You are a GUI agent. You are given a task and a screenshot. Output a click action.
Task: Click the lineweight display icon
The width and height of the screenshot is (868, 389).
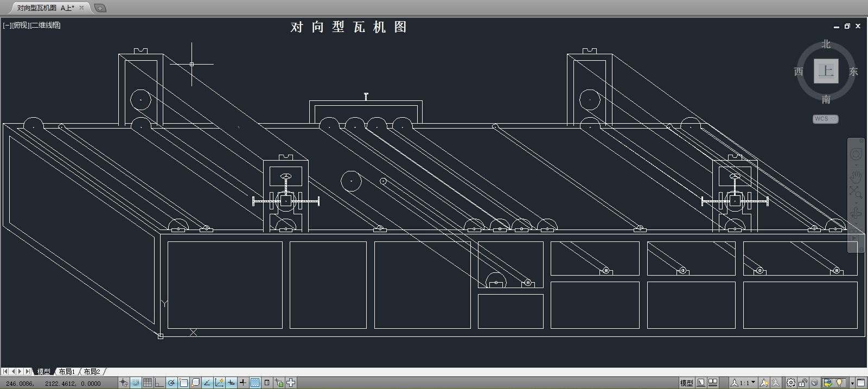(242, 383)
